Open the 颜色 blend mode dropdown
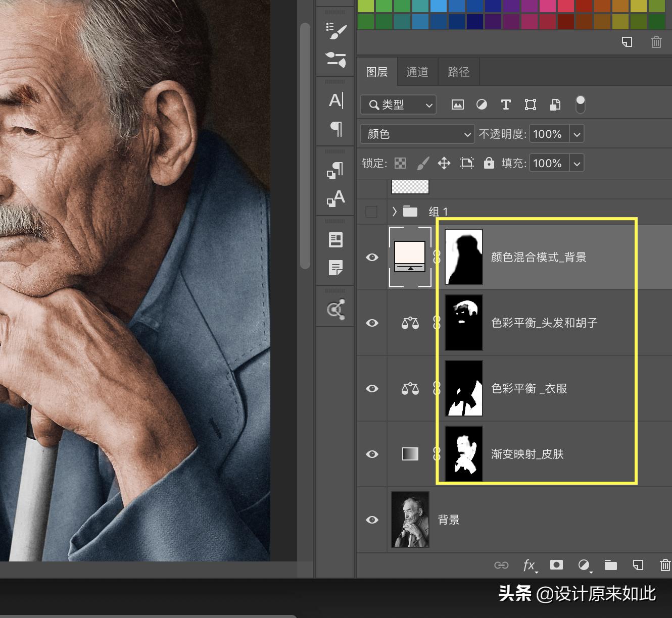Screen dimensions: 672x618 (416, 134)
